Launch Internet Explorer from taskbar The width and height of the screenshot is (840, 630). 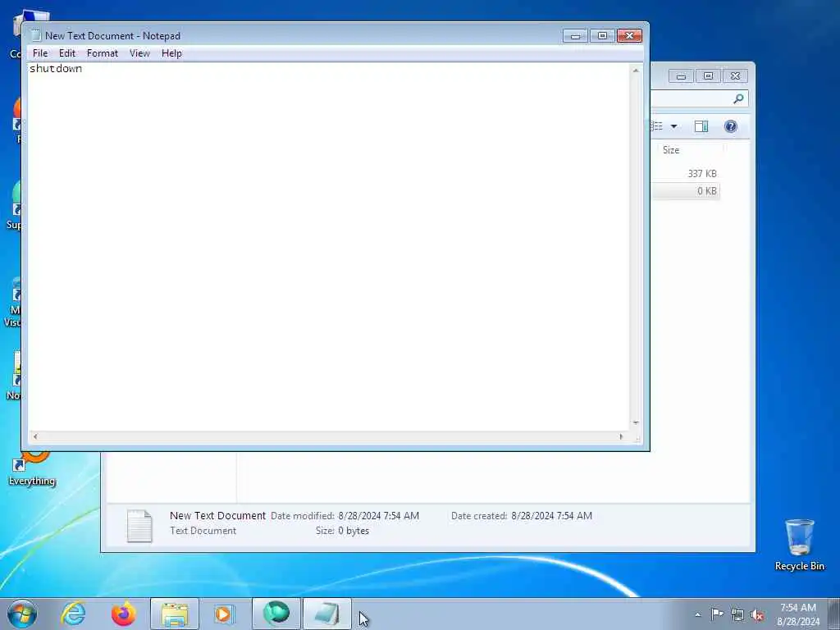coord(73,614)
